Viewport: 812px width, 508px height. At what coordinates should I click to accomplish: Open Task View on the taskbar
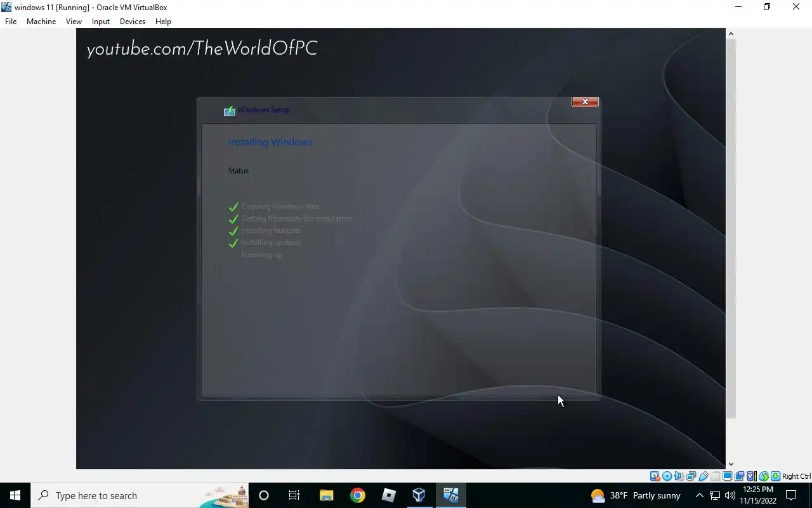[x=294, y=495]
